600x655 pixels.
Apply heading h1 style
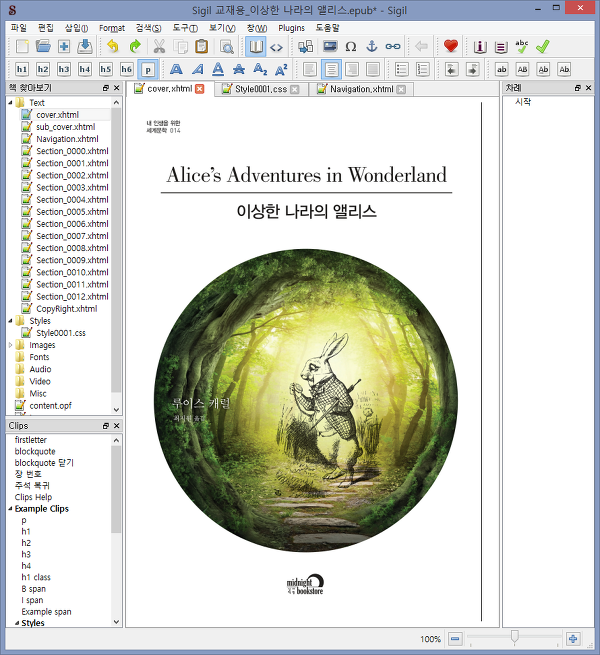(22, 69)
